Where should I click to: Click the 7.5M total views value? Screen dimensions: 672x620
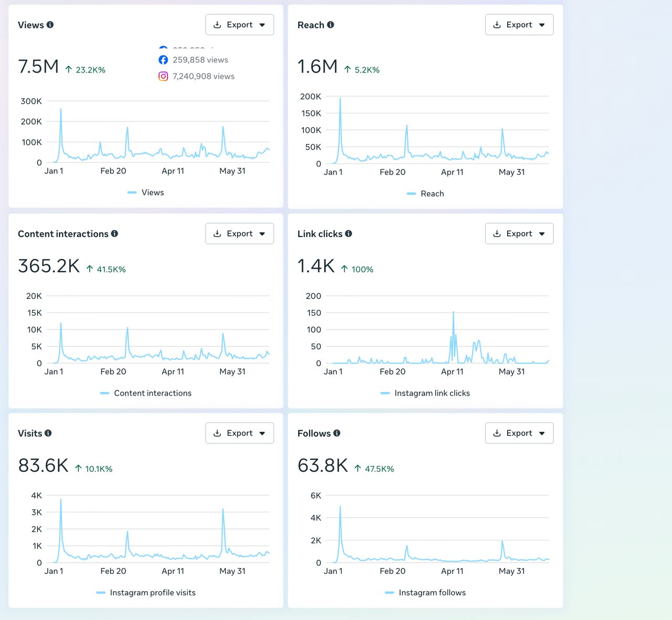point(38,67)
